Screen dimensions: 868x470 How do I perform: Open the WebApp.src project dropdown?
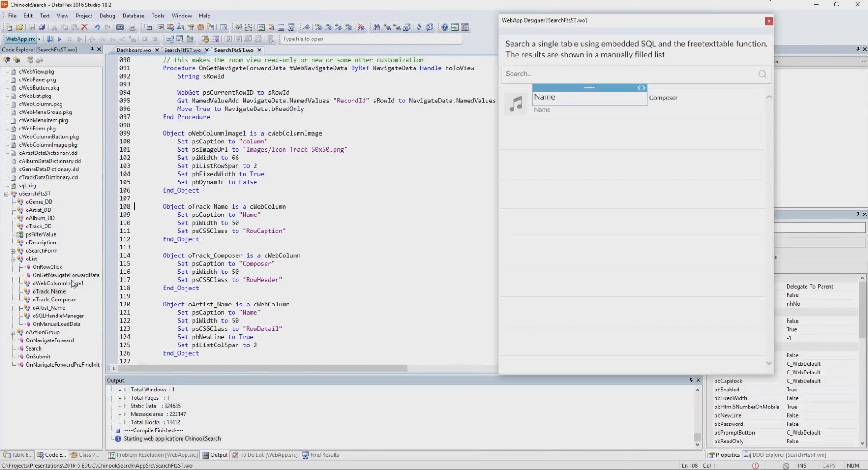[39, 39]
